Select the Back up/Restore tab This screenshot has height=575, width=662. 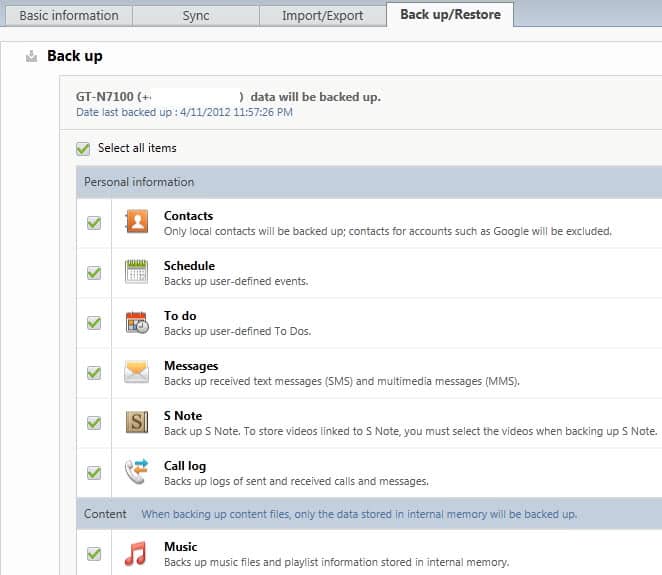pos(449,15)
